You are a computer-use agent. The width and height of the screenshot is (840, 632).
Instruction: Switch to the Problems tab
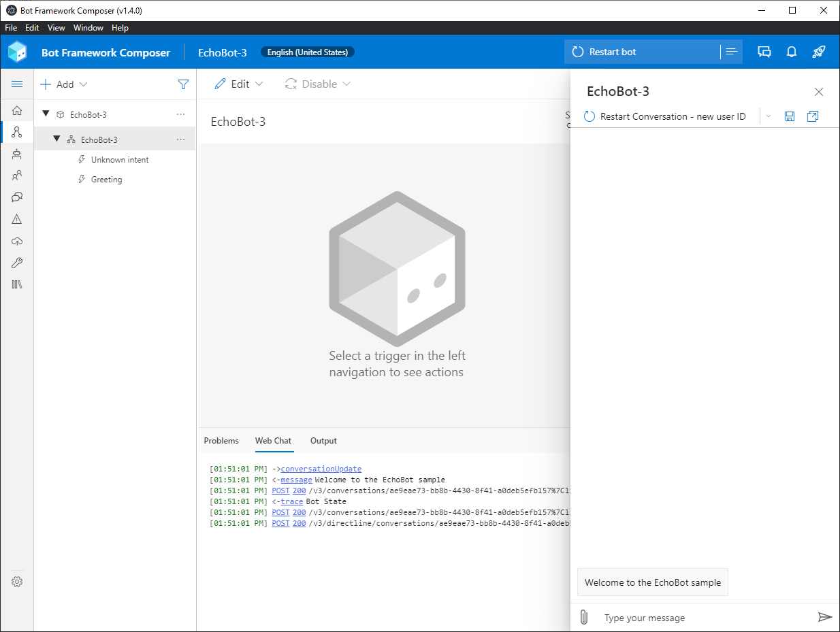(x=221, y=440)
